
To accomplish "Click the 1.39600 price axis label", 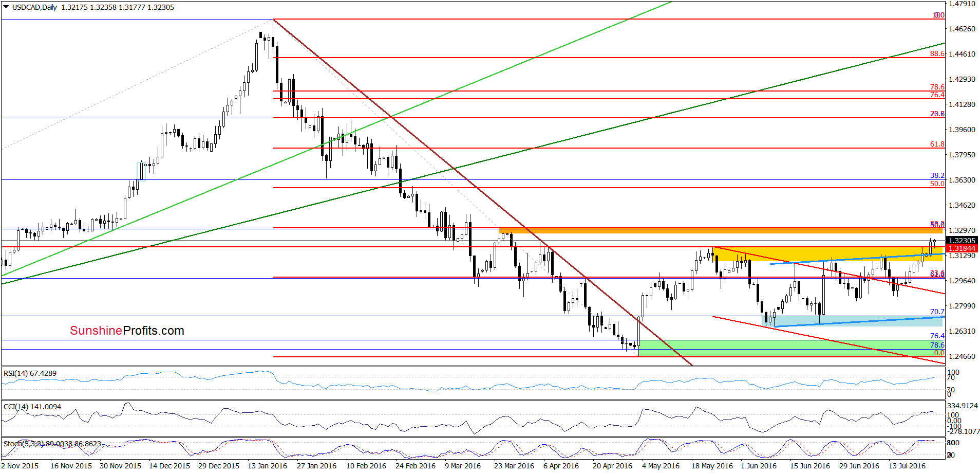I will click(962, 130).
